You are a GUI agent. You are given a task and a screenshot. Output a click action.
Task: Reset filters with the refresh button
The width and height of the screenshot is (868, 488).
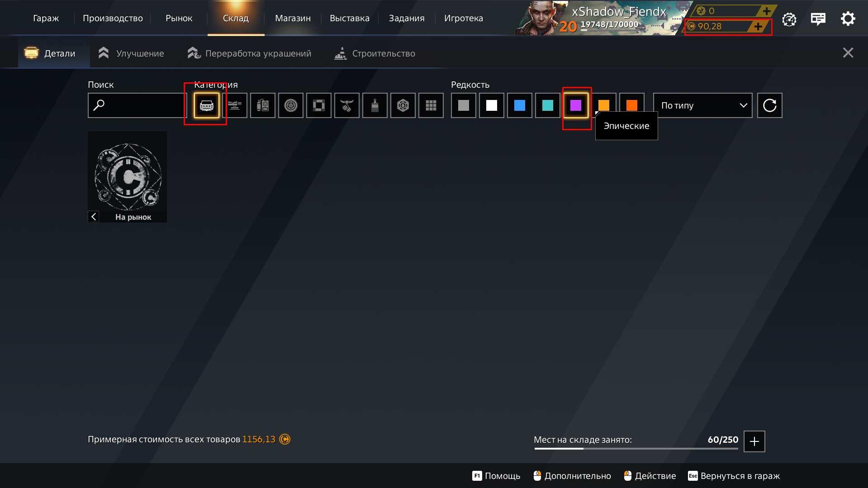point(770,105)
